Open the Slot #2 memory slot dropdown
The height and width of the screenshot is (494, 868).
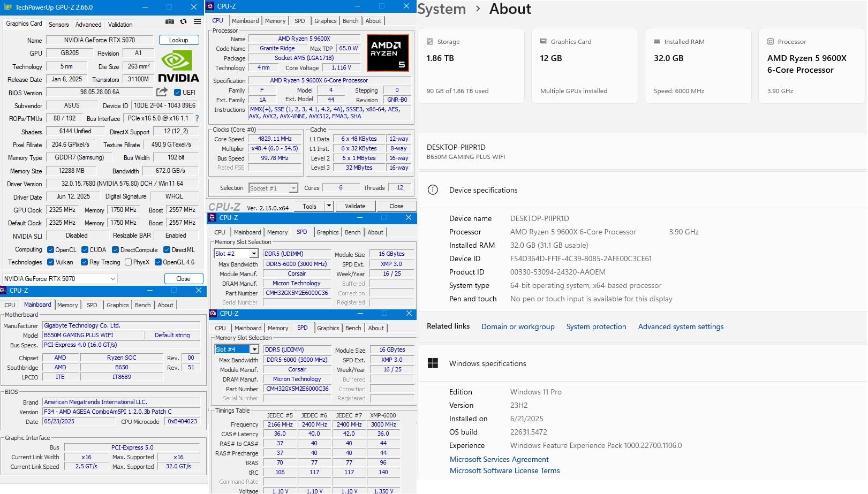tap(236, 254)
